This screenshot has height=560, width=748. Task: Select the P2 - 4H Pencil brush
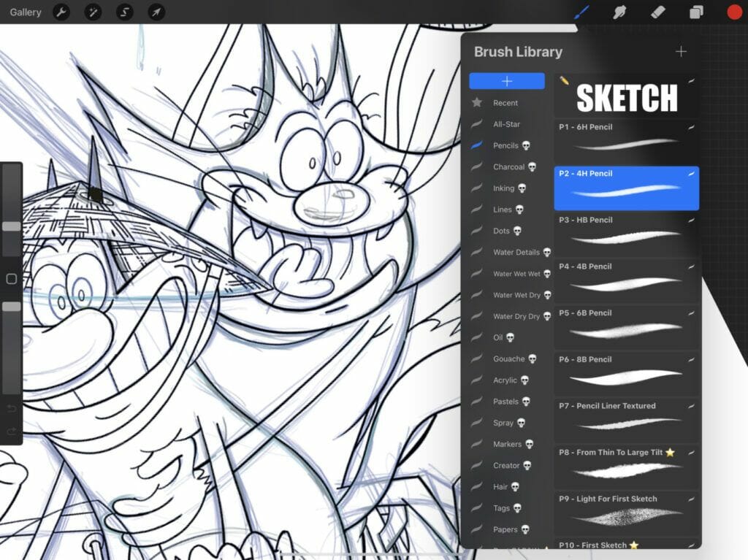626,188
